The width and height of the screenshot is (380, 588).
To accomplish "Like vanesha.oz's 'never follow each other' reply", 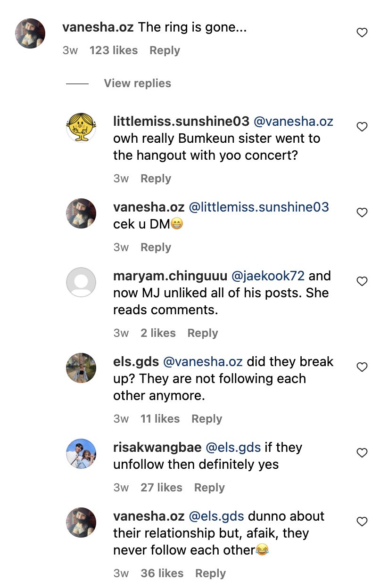I will (x=362, y=522).
